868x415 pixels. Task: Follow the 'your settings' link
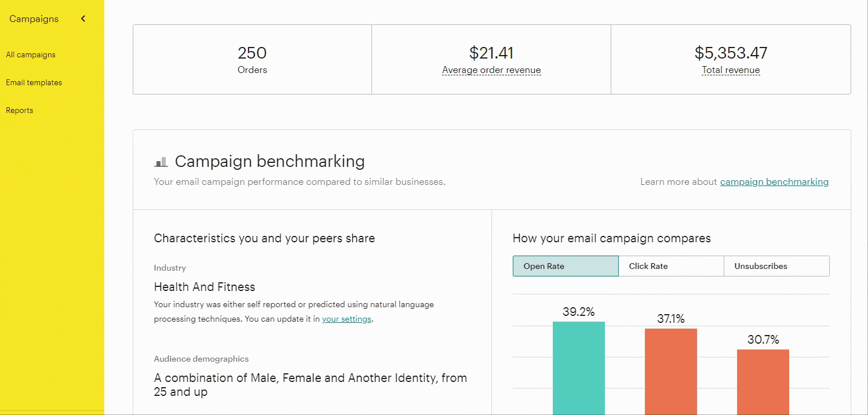pyautogui.click(x=347, y=319)
